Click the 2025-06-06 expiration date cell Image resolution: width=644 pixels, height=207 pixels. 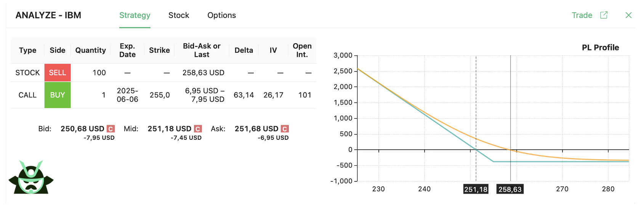(127, 95)
